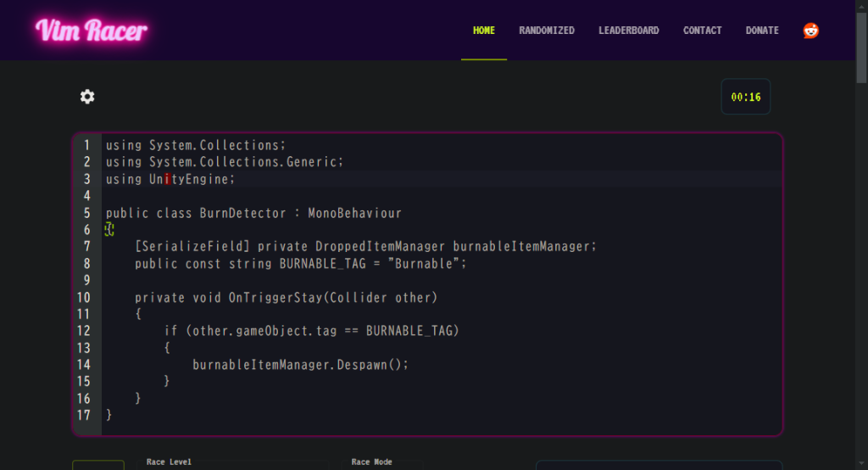868x470 pixels.
Task: Open the Reddit icon link
Action: click(811, 31)
